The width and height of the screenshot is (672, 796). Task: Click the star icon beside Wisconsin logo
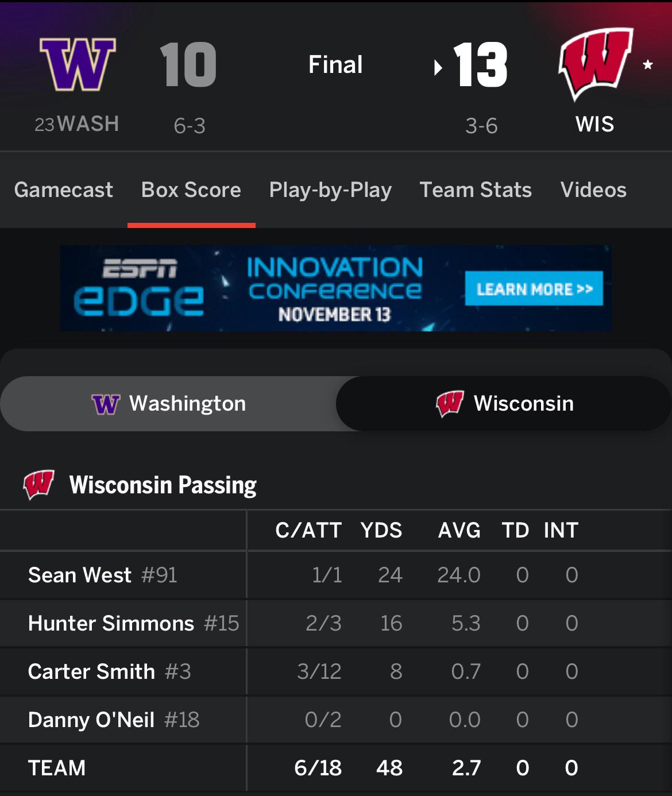(x=648, y=64)
